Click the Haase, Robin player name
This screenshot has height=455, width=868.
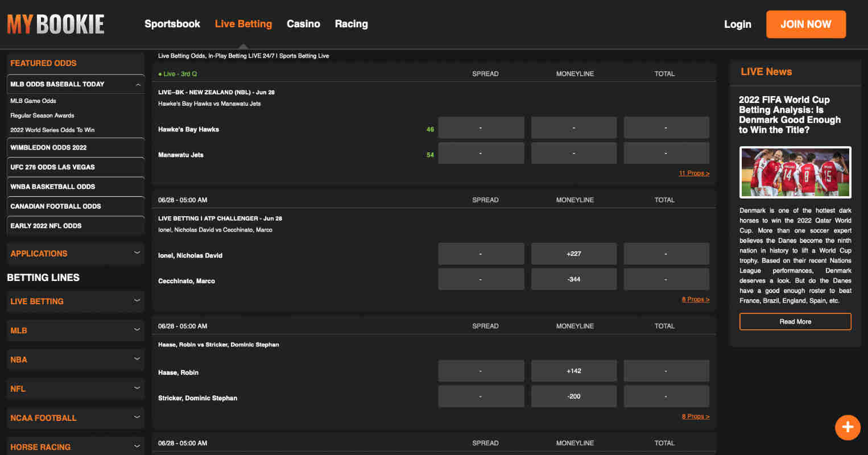pyautogui.click(x=178, y=373)
